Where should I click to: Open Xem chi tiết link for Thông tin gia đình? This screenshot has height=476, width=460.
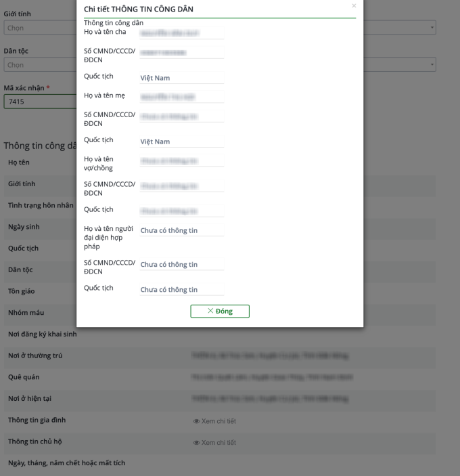218,421
